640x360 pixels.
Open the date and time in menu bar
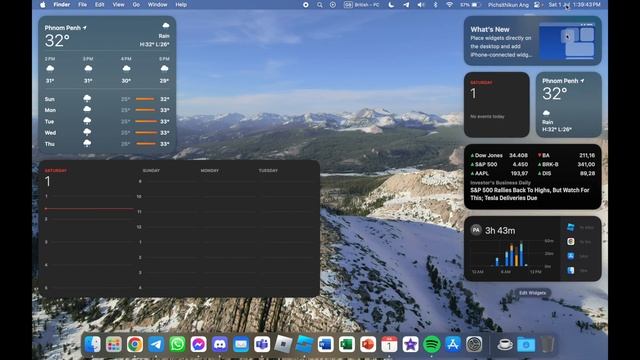(574, 4)
